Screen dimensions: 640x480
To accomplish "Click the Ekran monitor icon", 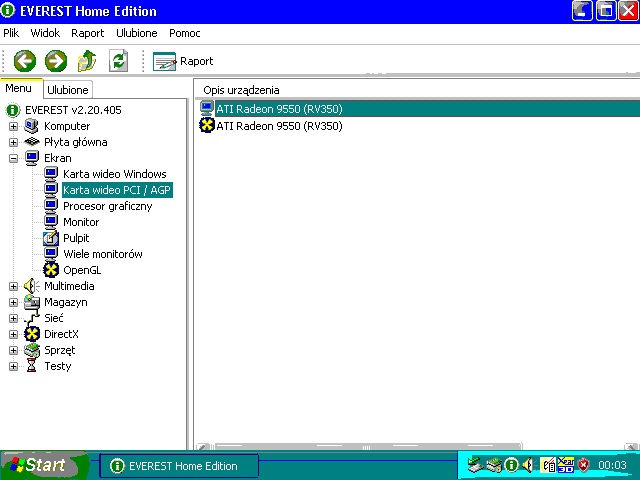I will (32, 158).
